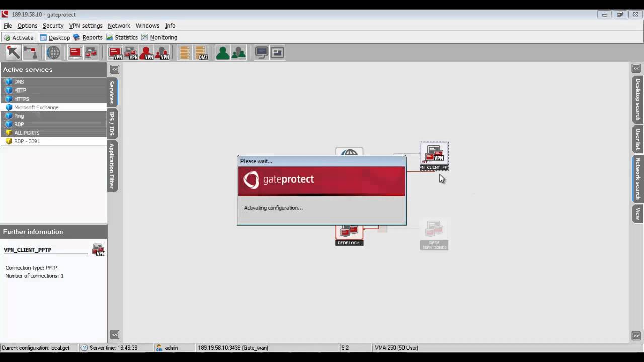The width and height of the screenshot is (644, 362).
Task: Click the Further information panel header
Action: click(x=53, y=232)
